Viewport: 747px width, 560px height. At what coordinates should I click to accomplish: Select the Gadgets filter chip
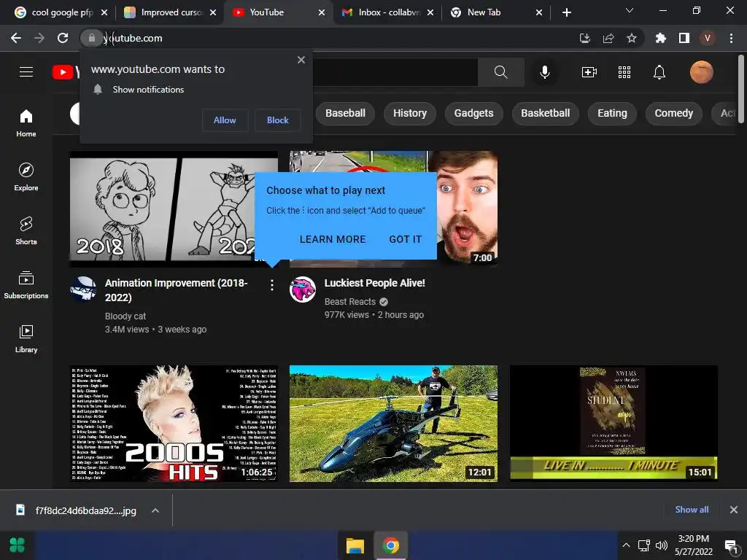click(x=473, y=113)
